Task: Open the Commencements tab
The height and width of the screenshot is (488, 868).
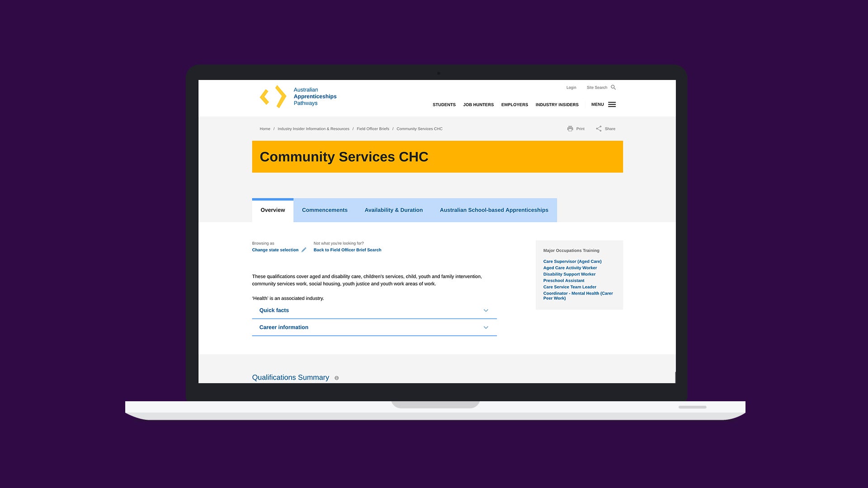Action: click(x=325, y=210)
